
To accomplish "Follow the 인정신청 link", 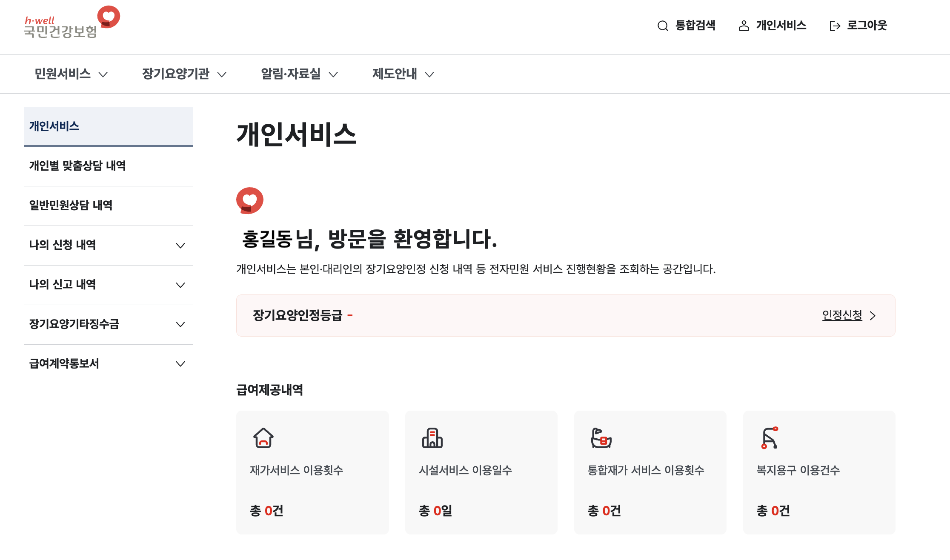I will tap(842, 315).
